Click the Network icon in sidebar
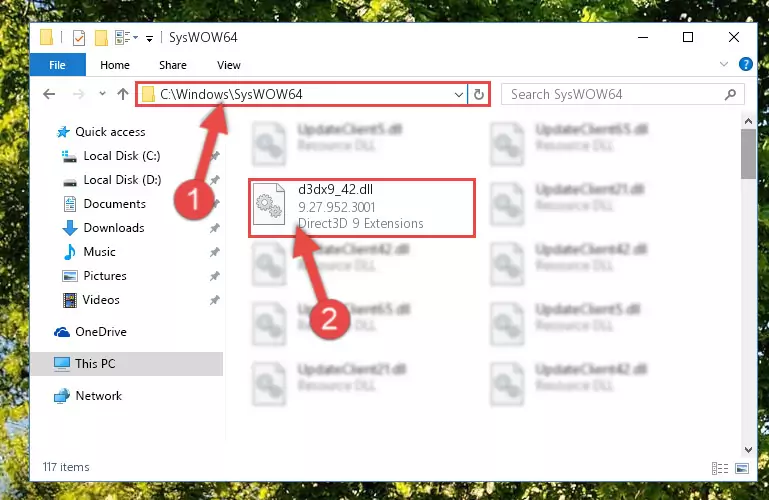Screen dimensions: 769x500 coord(62,396)
